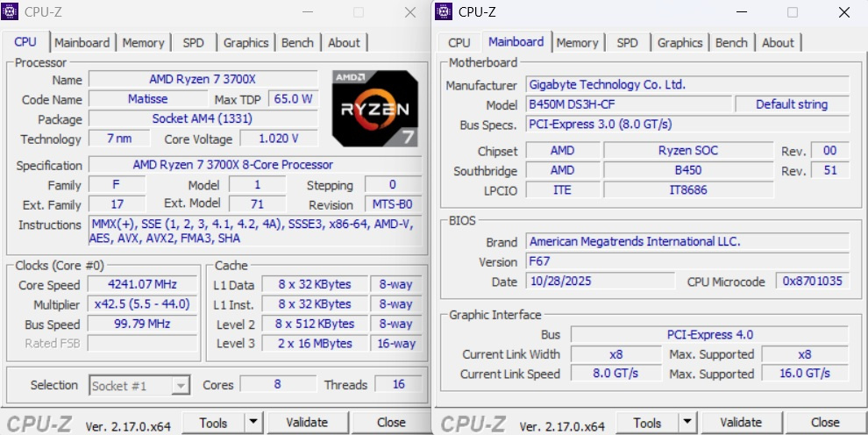
Task: Click Tools button in left window
Action: pyautogui.click(x=213, y=423)
